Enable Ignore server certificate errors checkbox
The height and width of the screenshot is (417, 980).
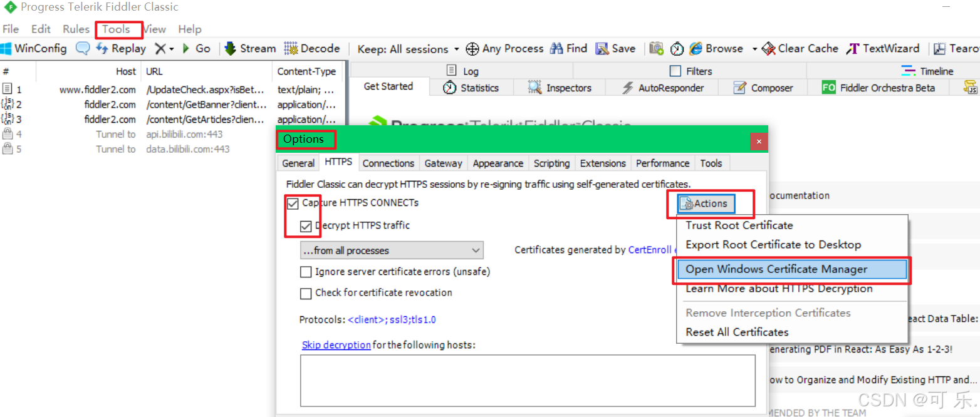[306, 272]
